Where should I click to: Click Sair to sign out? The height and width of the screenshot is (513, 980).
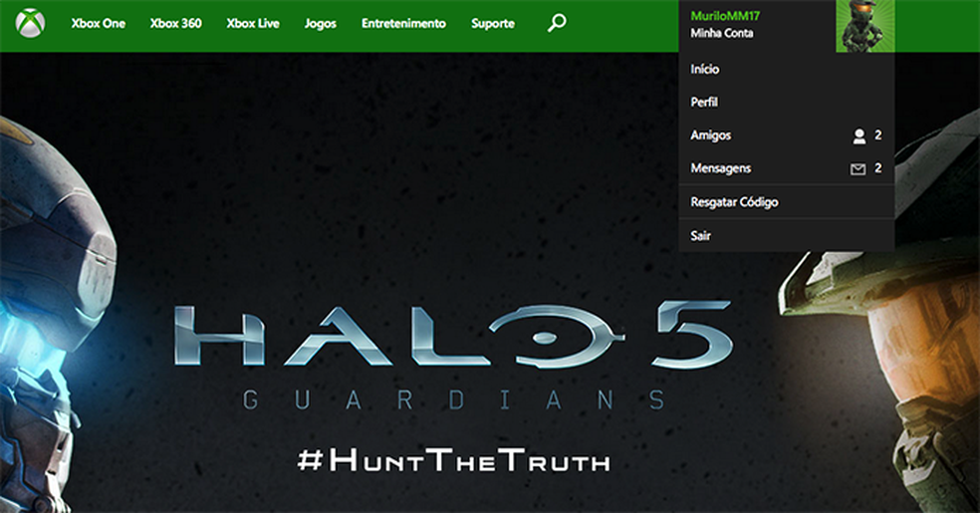[786, 235]
